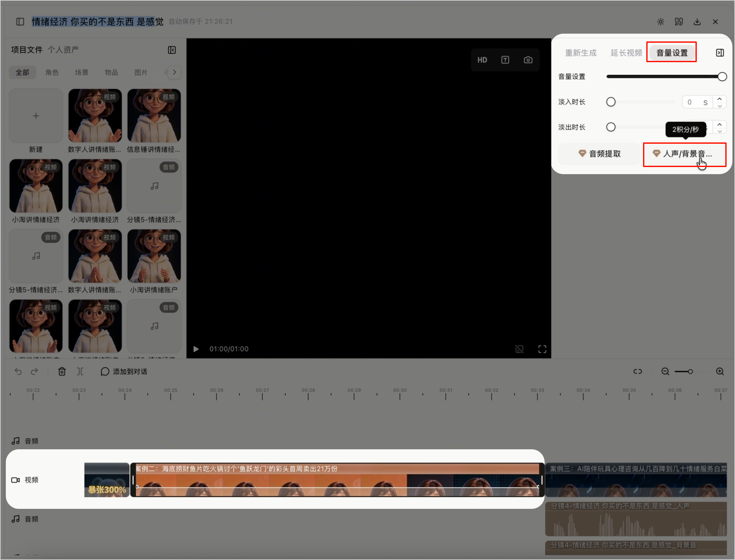This screenshot has height=560, width=735.
Task: Click the 音频提取 button
Action: (599, 154)
